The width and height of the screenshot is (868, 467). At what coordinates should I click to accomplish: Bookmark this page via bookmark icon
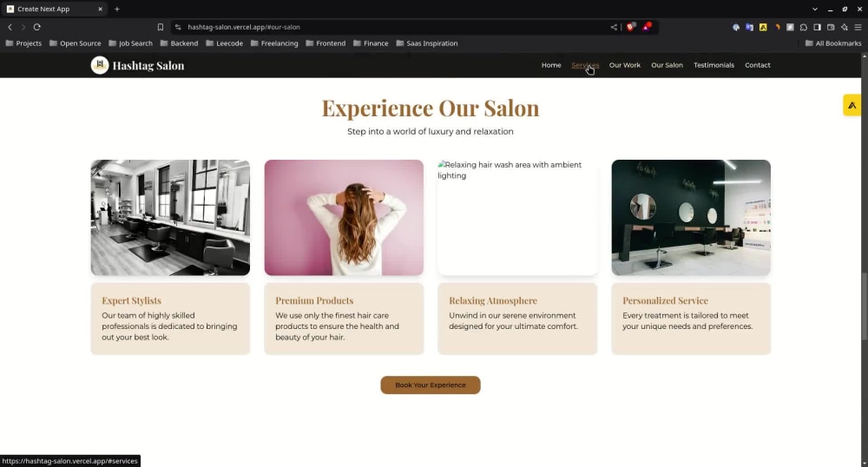(x=161, y=27)
